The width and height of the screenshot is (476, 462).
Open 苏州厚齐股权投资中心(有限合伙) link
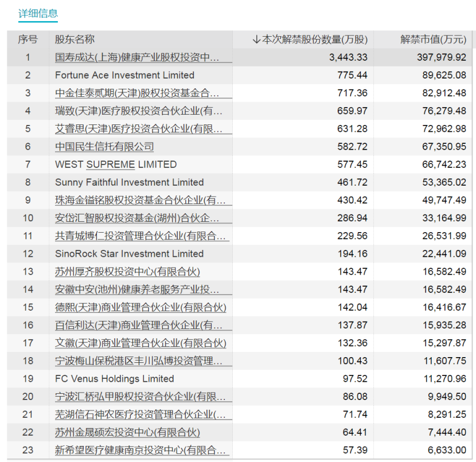click(x=127, y=272)
